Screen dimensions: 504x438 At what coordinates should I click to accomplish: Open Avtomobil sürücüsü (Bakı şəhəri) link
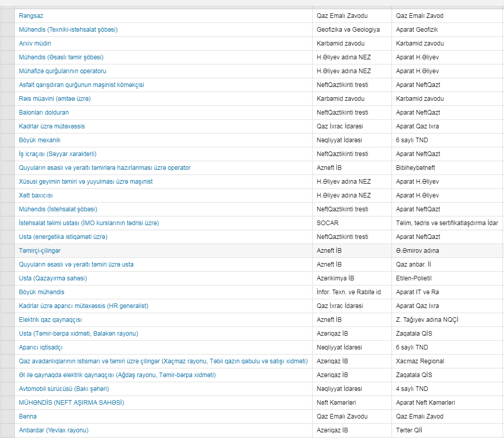tap(64, 389)
